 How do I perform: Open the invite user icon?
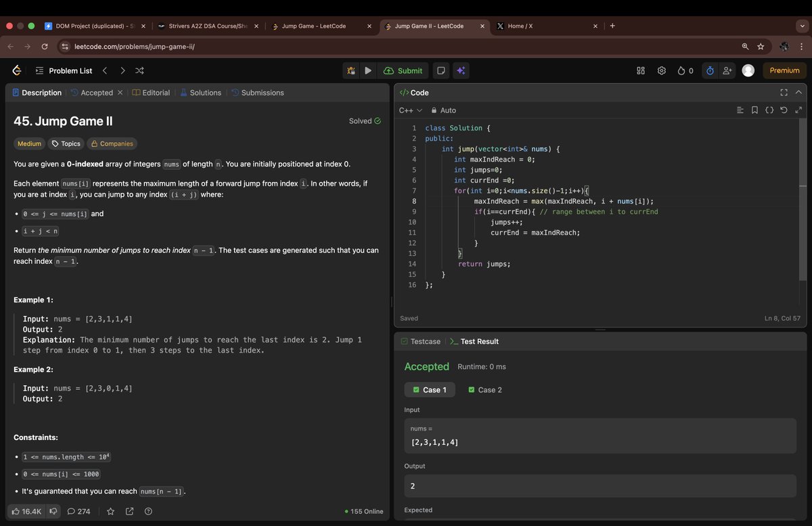(728, 70)
